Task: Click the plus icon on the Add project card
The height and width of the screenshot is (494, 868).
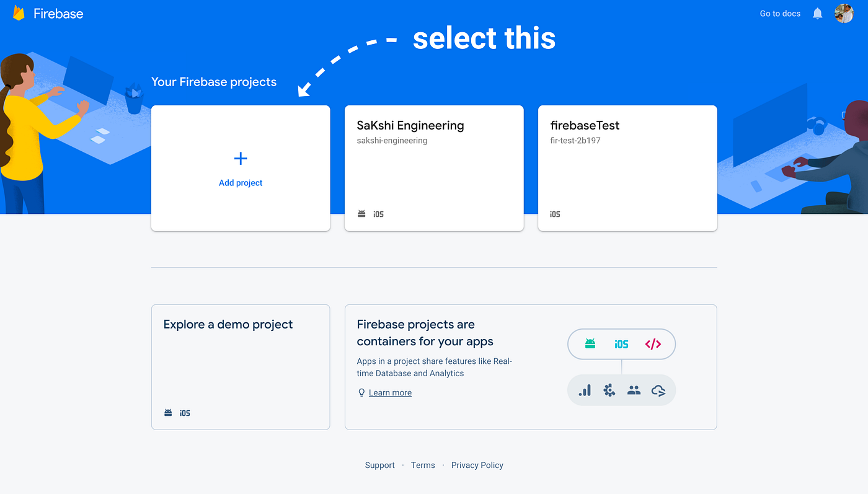Action: [240, 158]
